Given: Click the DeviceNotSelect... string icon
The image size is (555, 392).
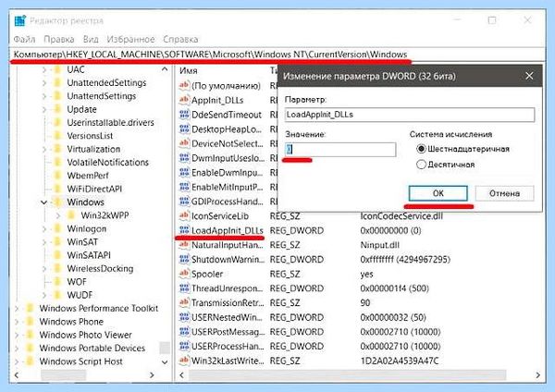Looking at the screenshot, I should coord(184,143).
